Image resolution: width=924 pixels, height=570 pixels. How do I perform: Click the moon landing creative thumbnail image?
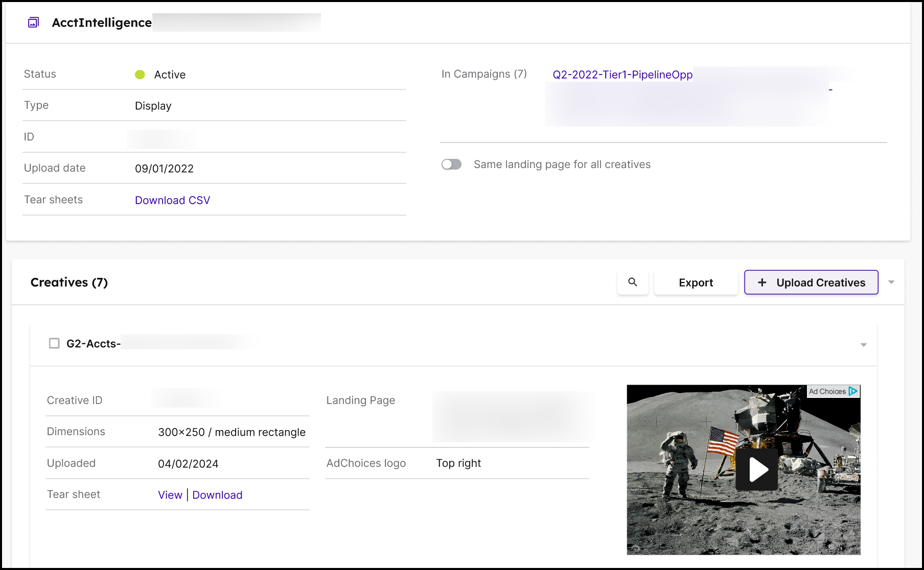pos(744,469)
